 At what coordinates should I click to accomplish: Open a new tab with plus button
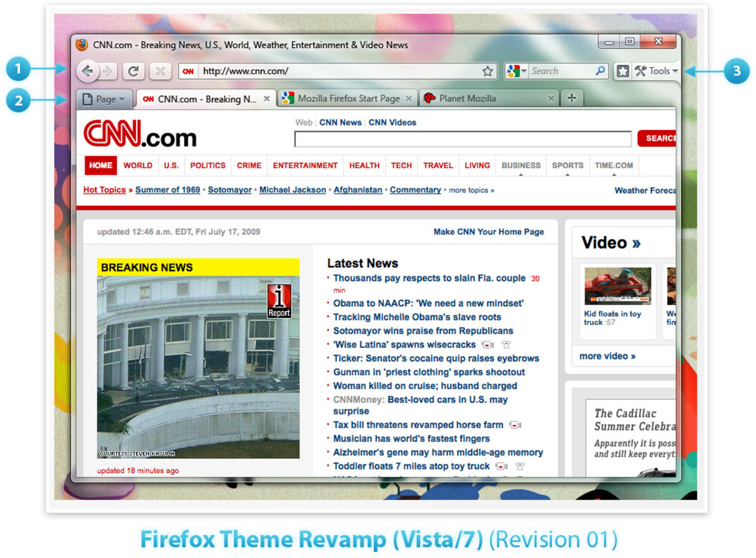pyautogui.click(x=571, y=98)
